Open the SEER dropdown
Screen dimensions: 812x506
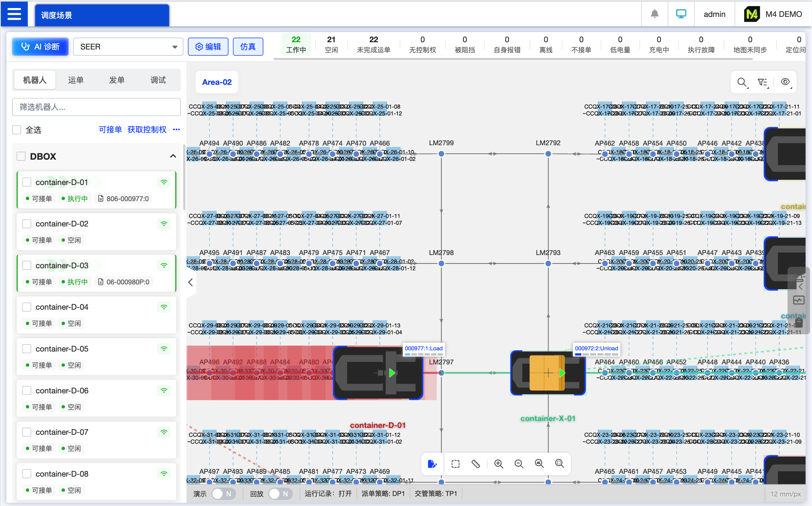click(x=128, y=47)
